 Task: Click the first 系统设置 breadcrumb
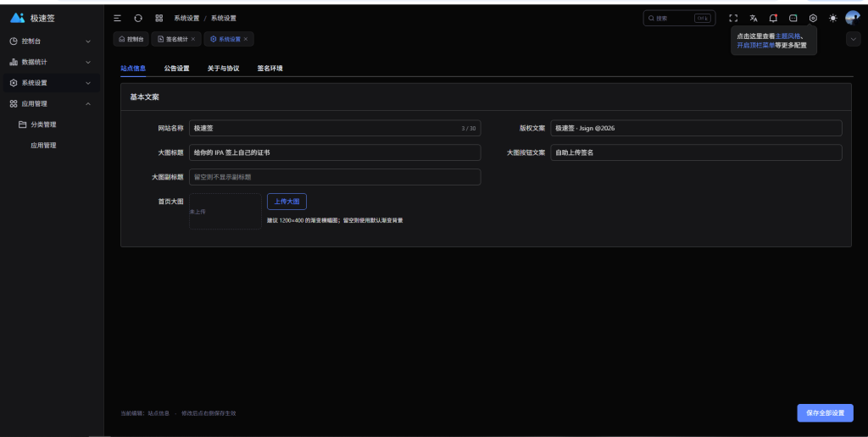pyautogui.click(x=186, y=19)
